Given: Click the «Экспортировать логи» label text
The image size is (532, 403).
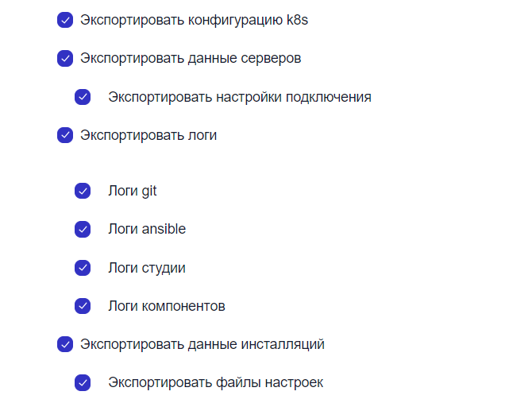Looking at the screenshot, I should [x=148, y=135].
